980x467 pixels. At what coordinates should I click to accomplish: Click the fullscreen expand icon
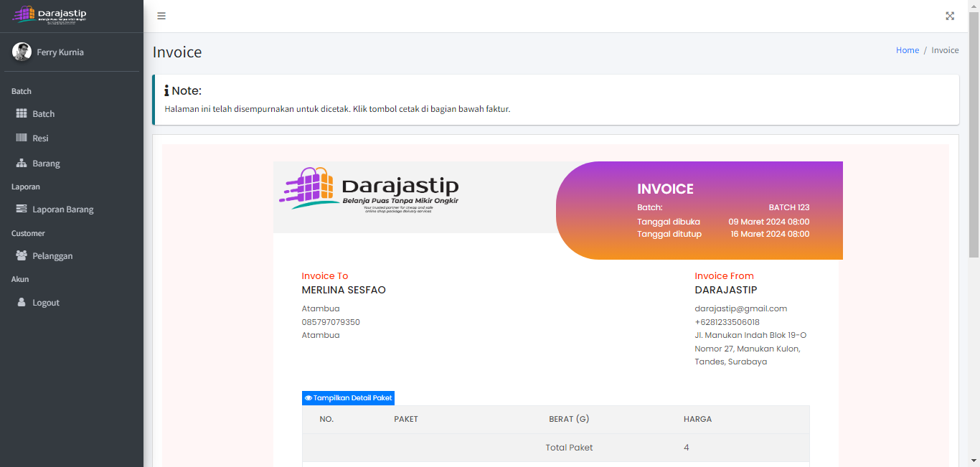click(x=950, y=16)
